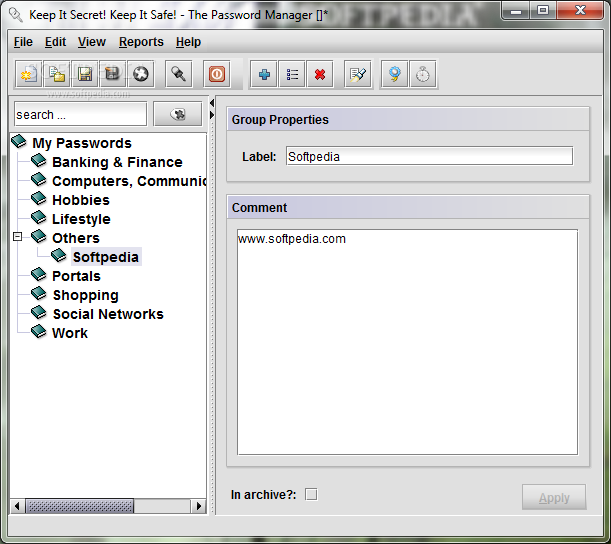Open the Help menu

click(188, 42)
